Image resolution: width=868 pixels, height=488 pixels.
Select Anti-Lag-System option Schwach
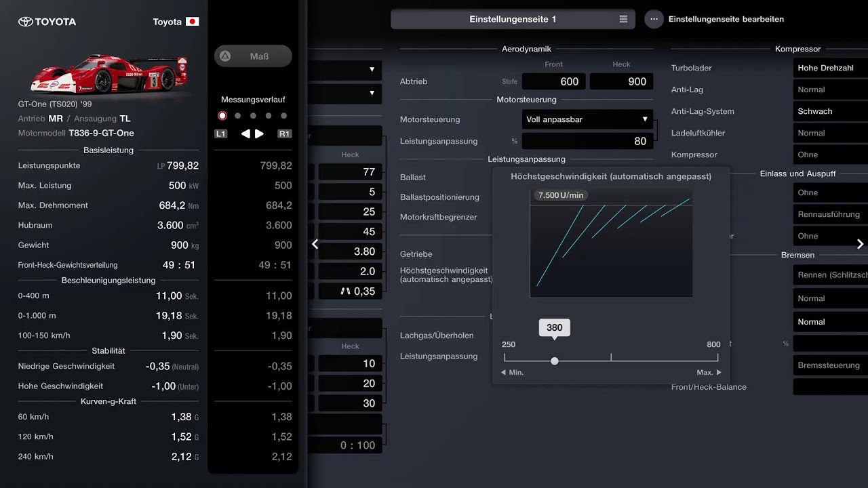pyautogui.click(x=830, y=111)
